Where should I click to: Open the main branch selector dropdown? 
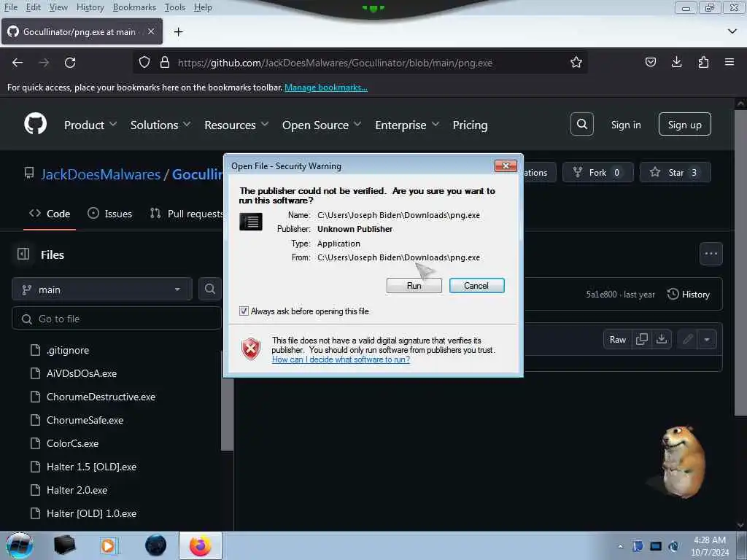coord(102,289)
